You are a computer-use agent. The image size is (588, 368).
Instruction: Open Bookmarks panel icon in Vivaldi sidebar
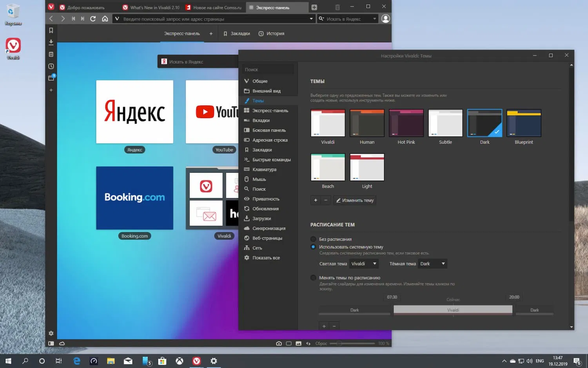51,30
